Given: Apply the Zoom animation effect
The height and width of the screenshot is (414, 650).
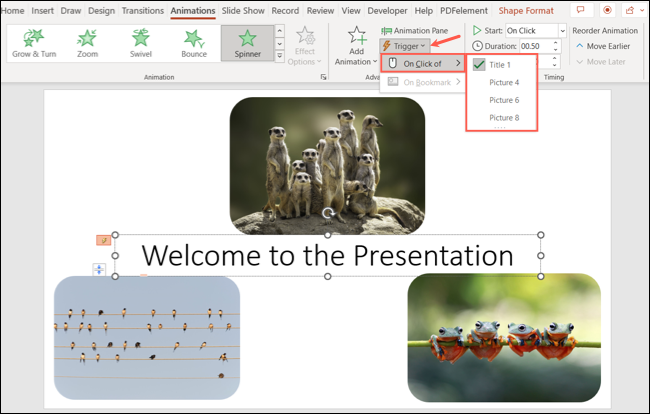Looking at the screenshot, I should 87,43.
